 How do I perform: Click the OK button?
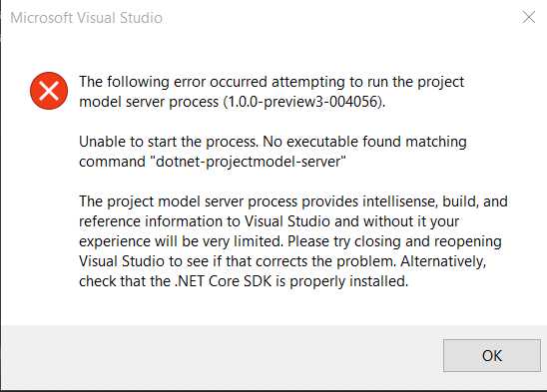[492, 355]
